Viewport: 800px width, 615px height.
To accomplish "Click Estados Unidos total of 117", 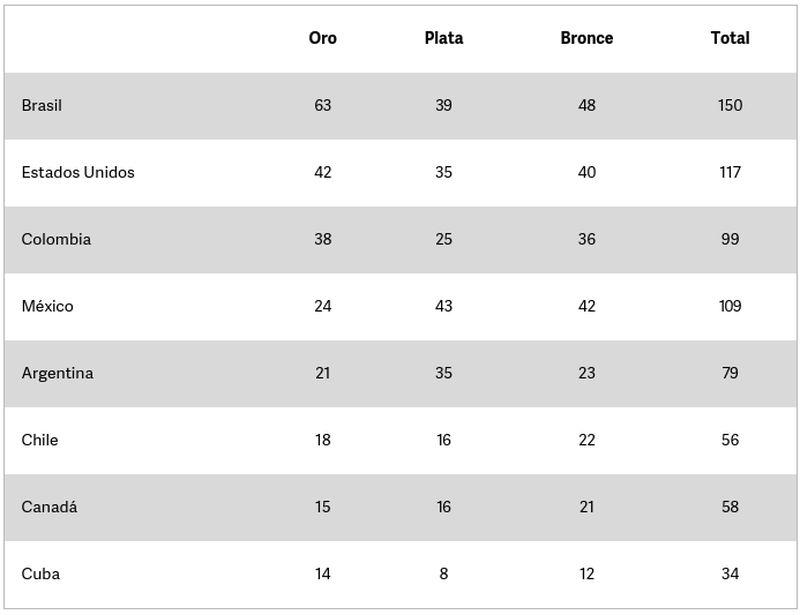I will pos(730,172).
